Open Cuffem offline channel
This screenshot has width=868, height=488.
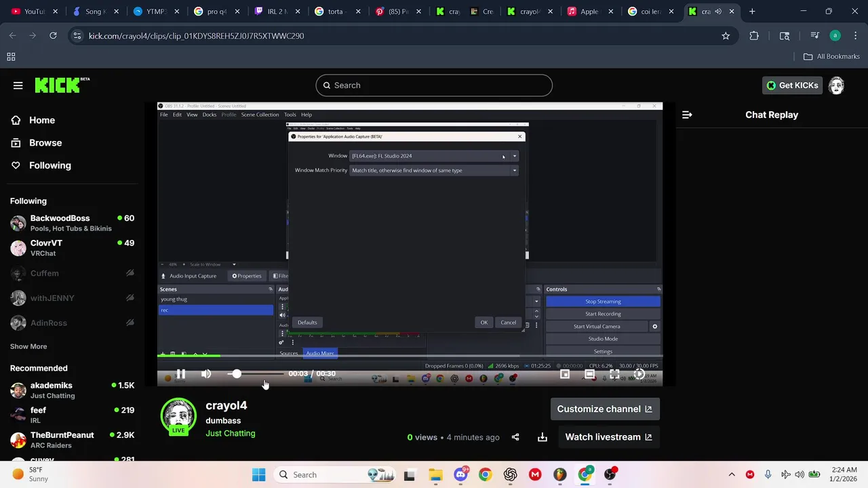point(72,273)
